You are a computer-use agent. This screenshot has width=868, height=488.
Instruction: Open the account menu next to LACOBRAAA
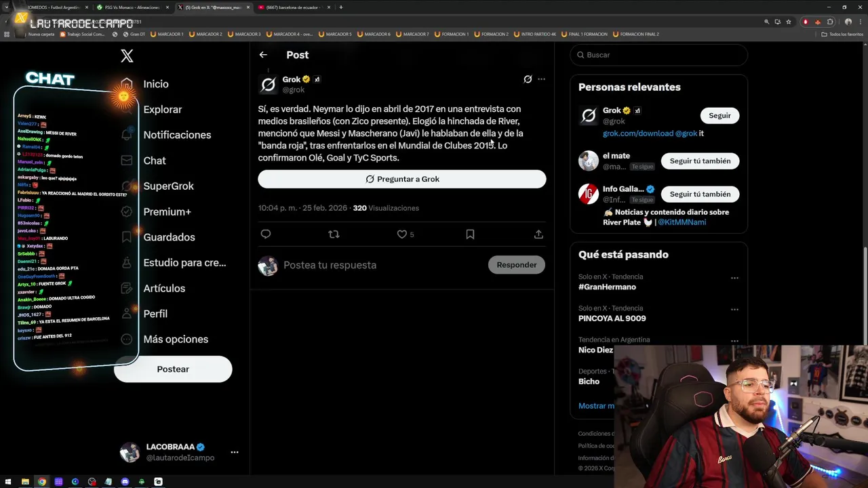coord(235,452)
